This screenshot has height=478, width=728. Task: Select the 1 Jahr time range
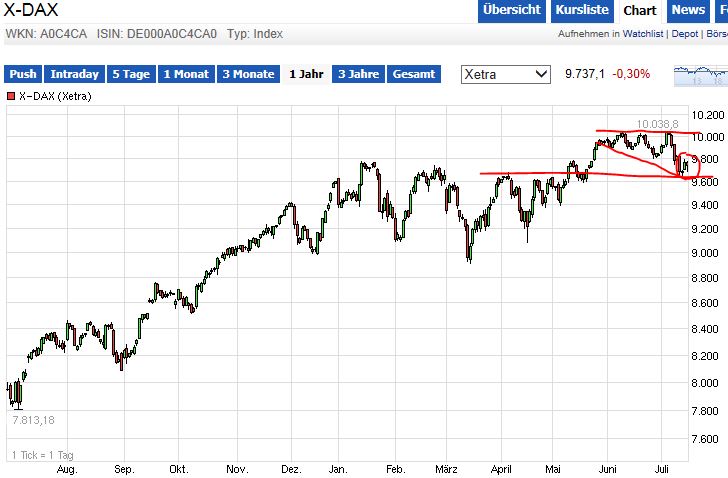tap(306, 74)
